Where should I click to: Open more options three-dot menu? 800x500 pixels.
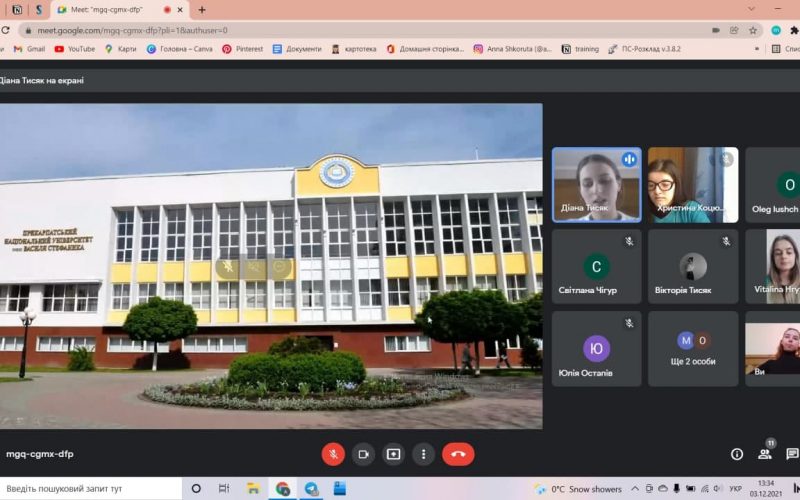[x=424, y=454]
